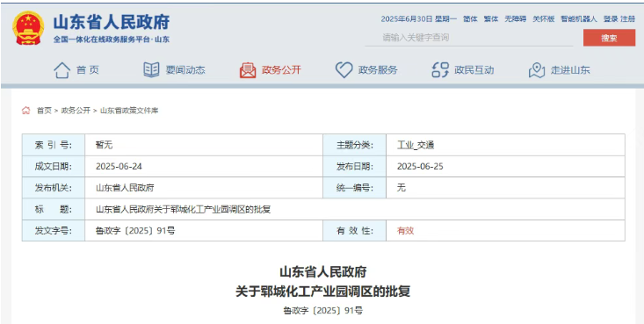Open 无障碍 accessibility mode
The width and height of the screenshot is (644, 324).
tap(515, 19)
